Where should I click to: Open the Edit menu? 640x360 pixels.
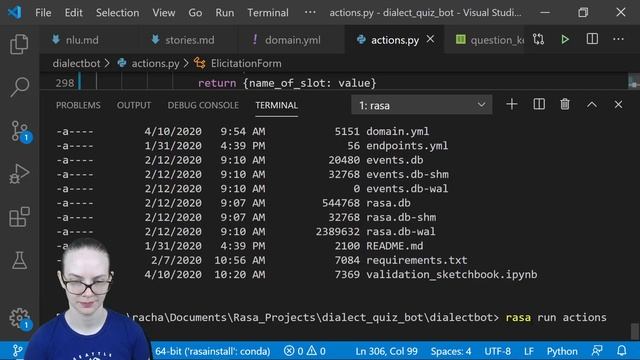pyautogui.click(x=73, y=13)
